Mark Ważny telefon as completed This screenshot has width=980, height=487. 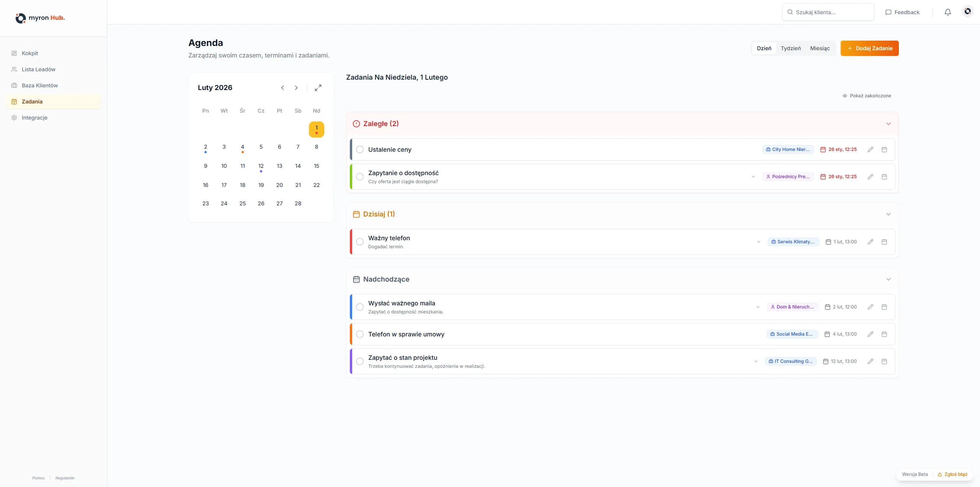click(x=360, y=242)
